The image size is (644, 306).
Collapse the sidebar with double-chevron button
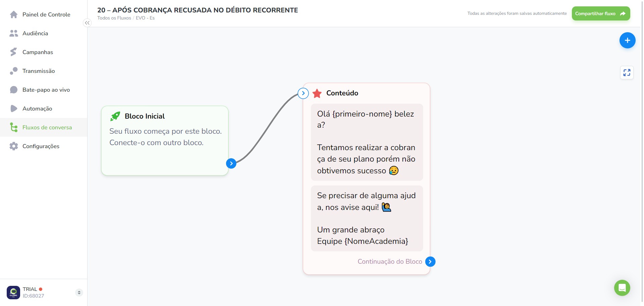coord(87,23)
